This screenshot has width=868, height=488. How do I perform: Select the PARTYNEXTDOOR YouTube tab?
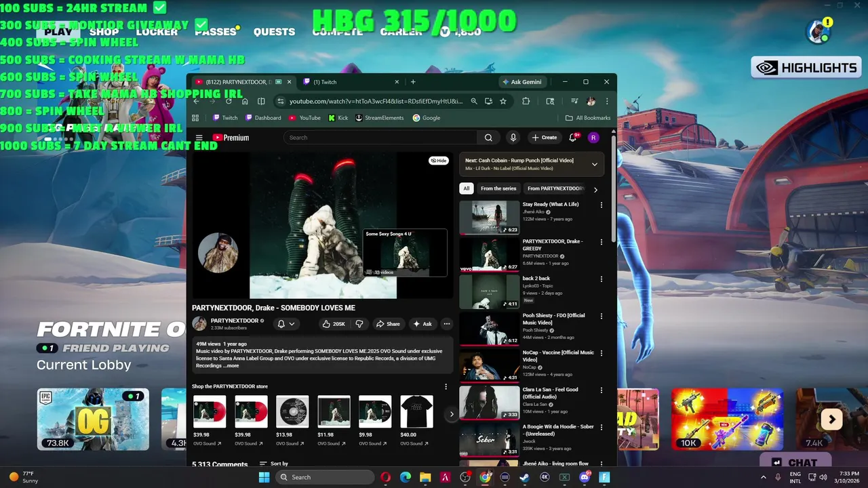244,82
